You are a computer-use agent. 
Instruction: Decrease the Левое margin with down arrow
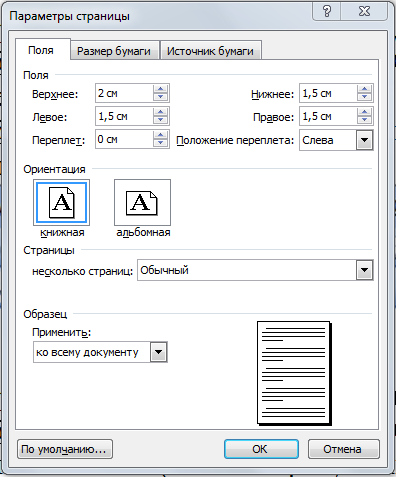(161, 120)
